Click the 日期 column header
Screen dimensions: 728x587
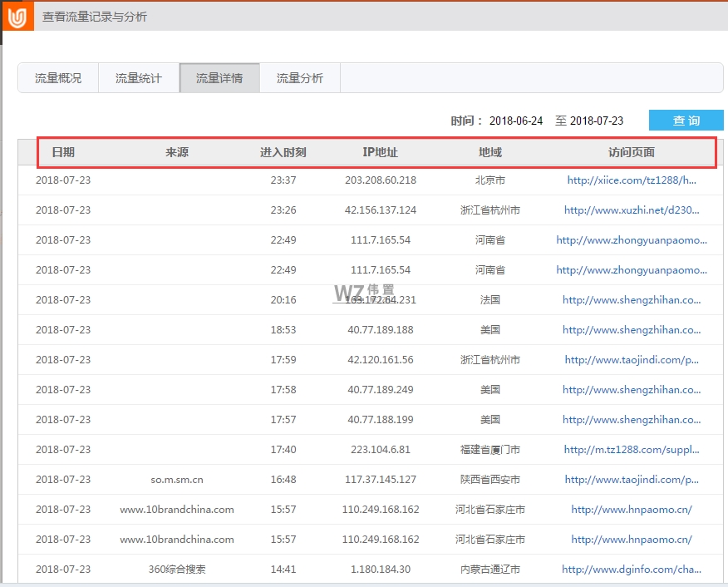pyautogui.click(x=64, y=152)
